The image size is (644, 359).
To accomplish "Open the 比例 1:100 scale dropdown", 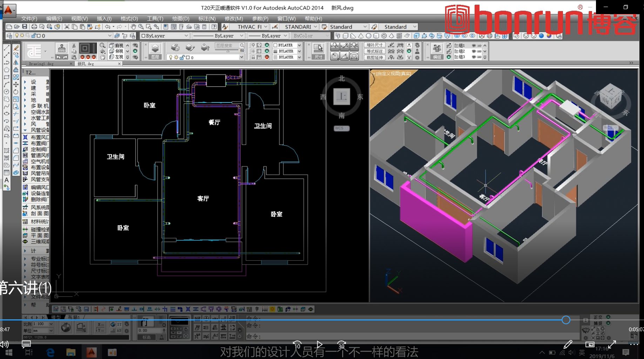I will 51,324.
